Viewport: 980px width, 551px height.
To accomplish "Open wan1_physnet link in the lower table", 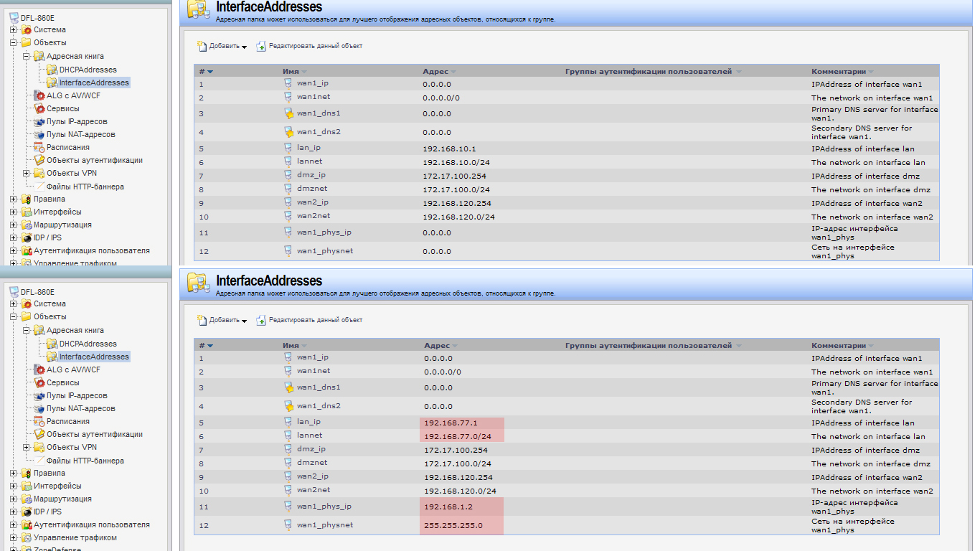I will pos(325,525).
